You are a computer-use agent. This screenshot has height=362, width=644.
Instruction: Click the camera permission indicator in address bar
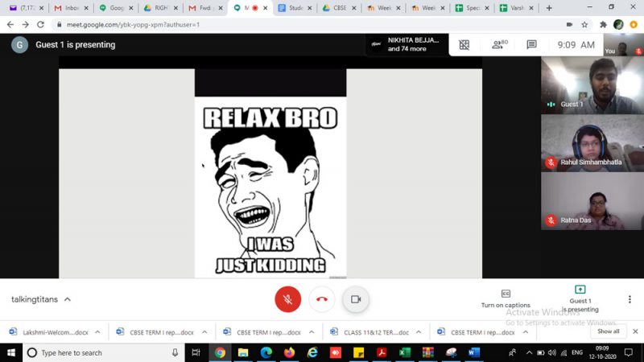[x=569, y=25]
